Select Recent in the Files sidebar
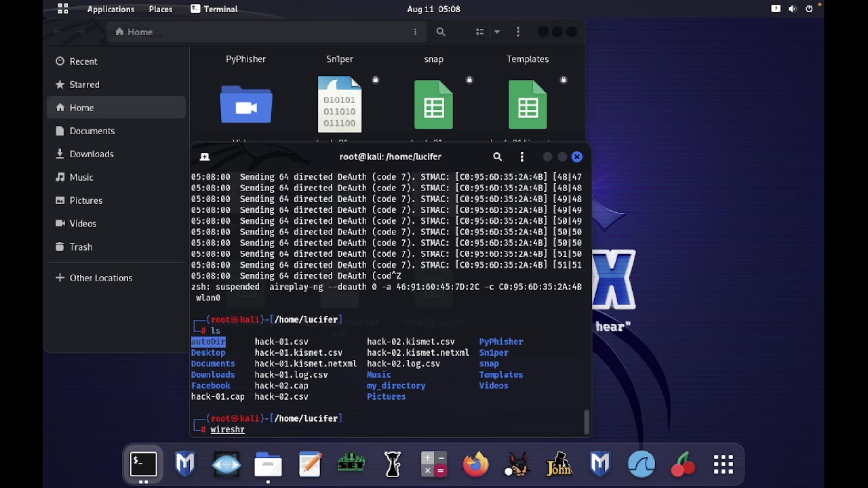 116,61
